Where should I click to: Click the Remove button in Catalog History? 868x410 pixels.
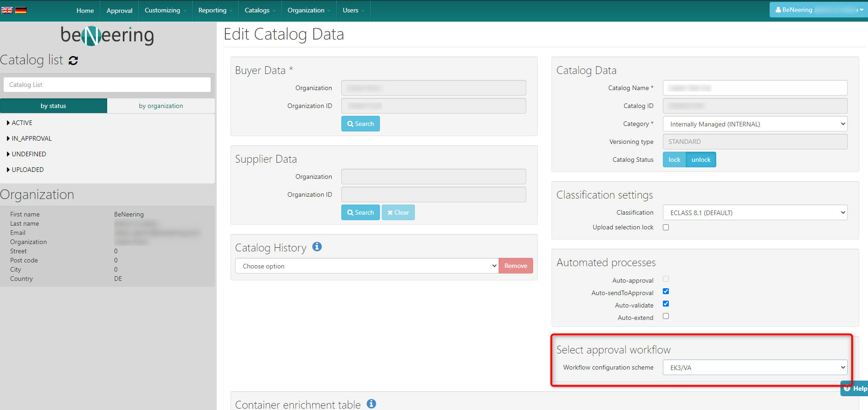click(x=516, y=266)
